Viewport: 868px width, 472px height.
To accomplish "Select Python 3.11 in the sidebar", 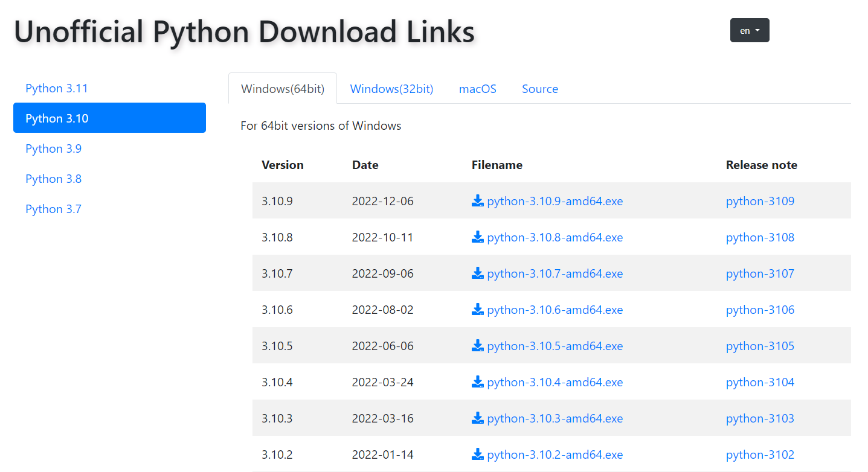I will tap(56, 88).
